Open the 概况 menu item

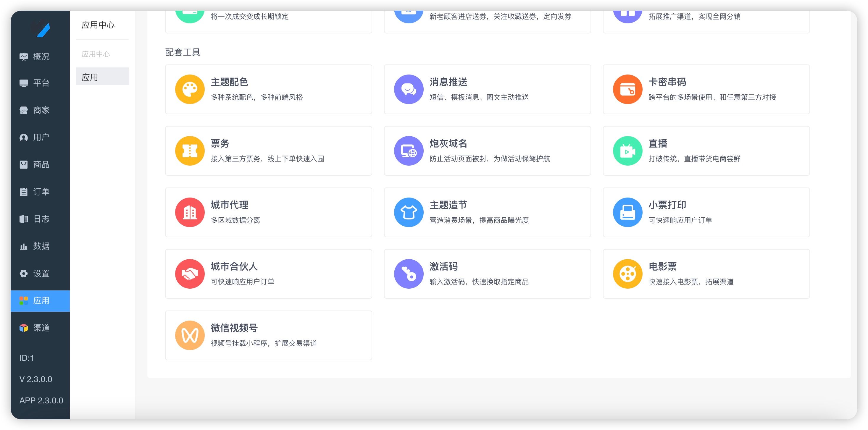tap(40, 56)
